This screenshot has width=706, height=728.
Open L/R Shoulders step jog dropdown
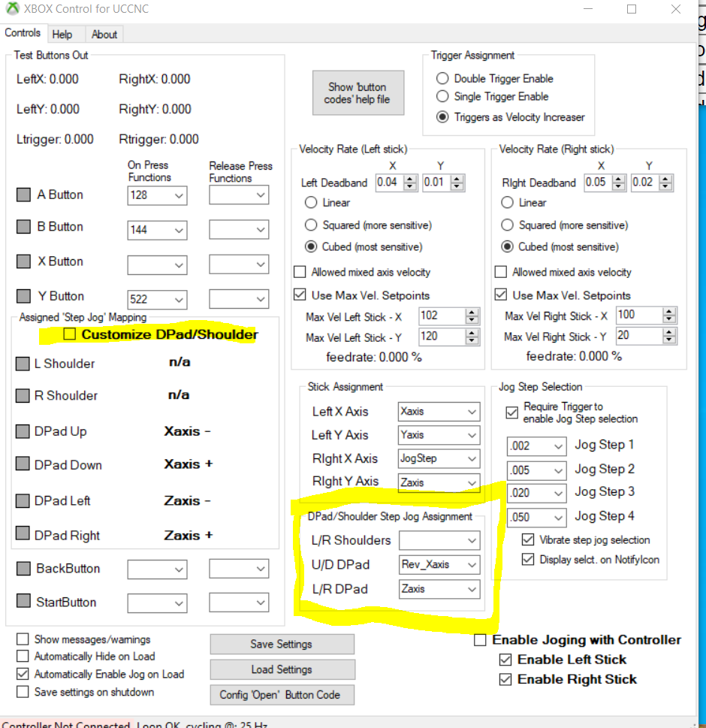click(439, 540)
